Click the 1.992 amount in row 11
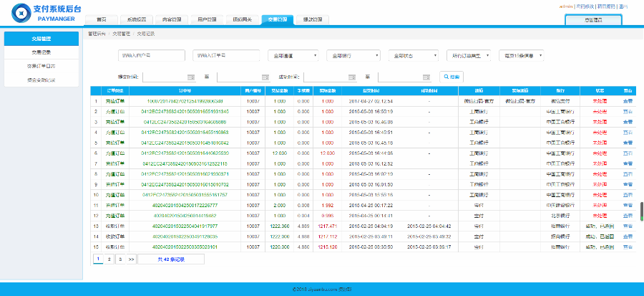644x296 pixels. (x=327, y=205)
